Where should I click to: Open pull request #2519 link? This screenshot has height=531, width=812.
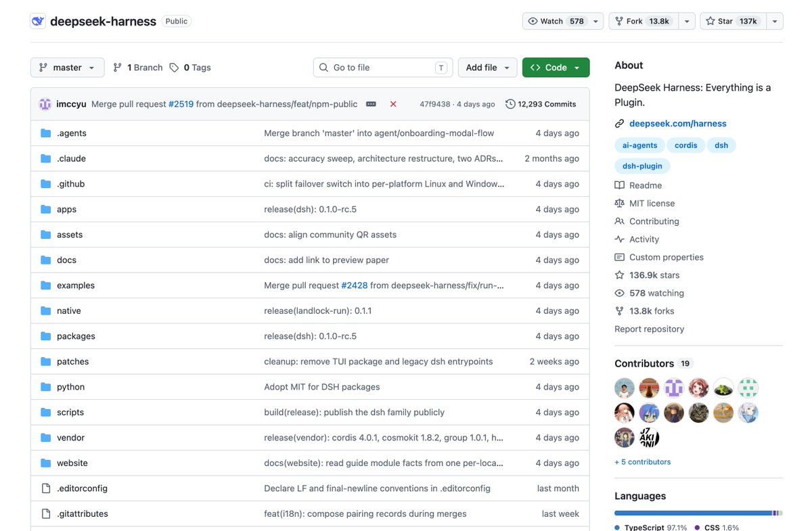[x=181, y=104]
